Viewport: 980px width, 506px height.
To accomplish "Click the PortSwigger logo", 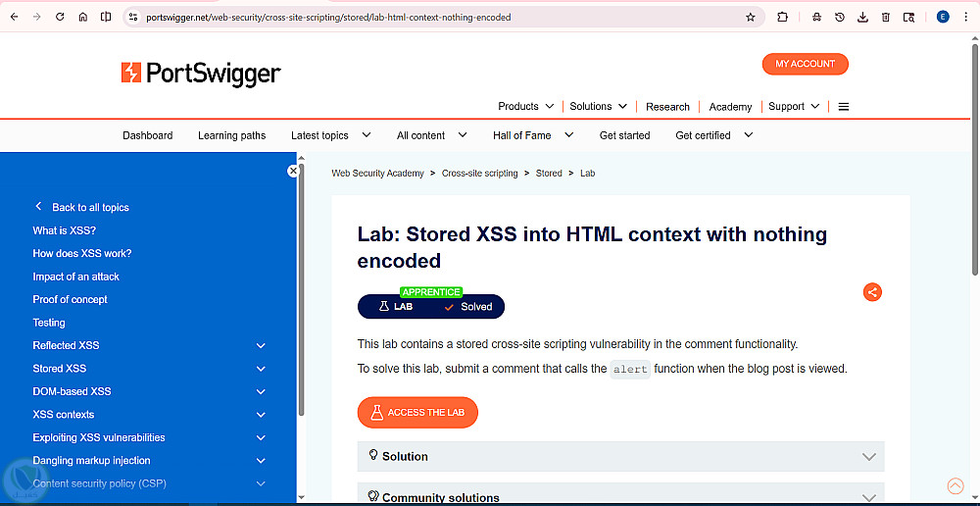I will pyautogui.click(x=201, y=74).
